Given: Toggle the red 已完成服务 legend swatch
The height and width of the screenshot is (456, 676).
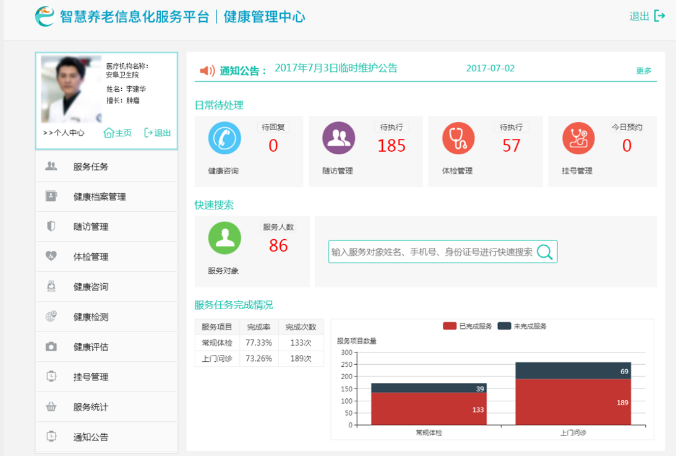Looking at the screenshot, I should pyautogui.click(x=450, y=326).
